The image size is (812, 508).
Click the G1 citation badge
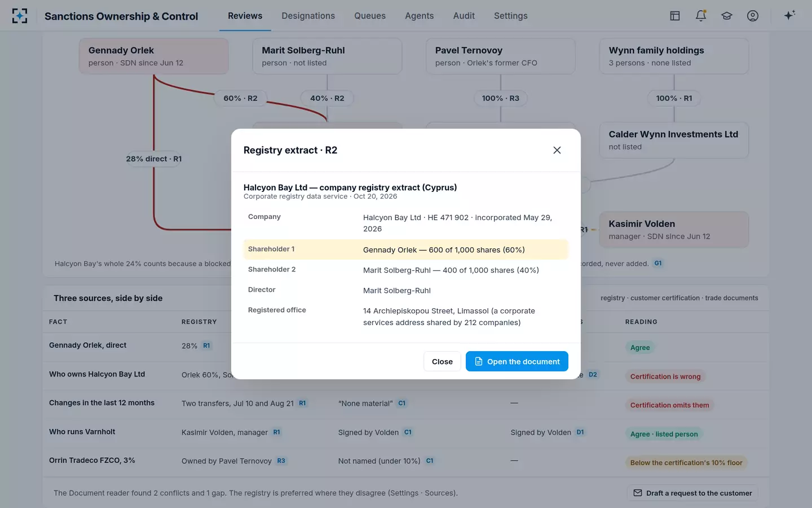point(658,263)
